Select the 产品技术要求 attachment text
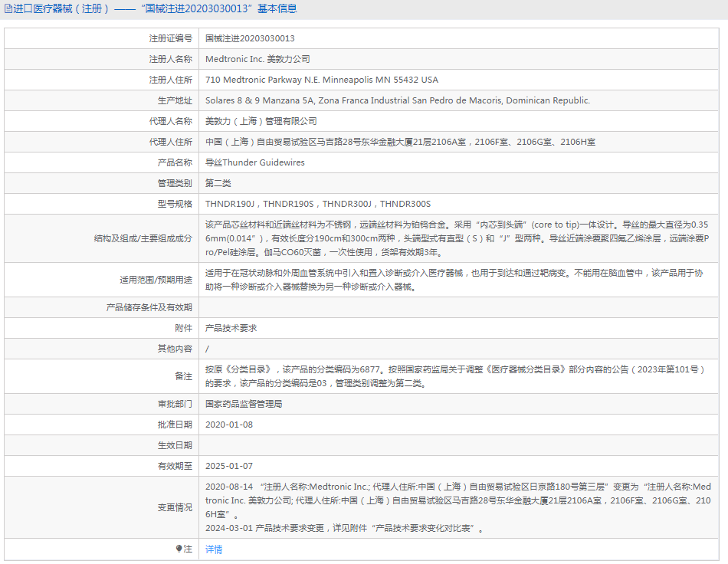This screenshot has height=564, width=728. 231,328
